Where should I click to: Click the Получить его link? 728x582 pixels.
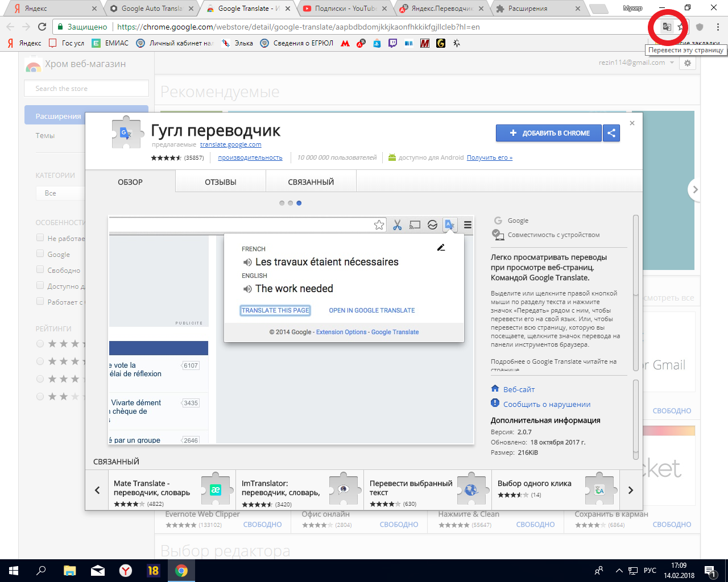click(490, 157)
